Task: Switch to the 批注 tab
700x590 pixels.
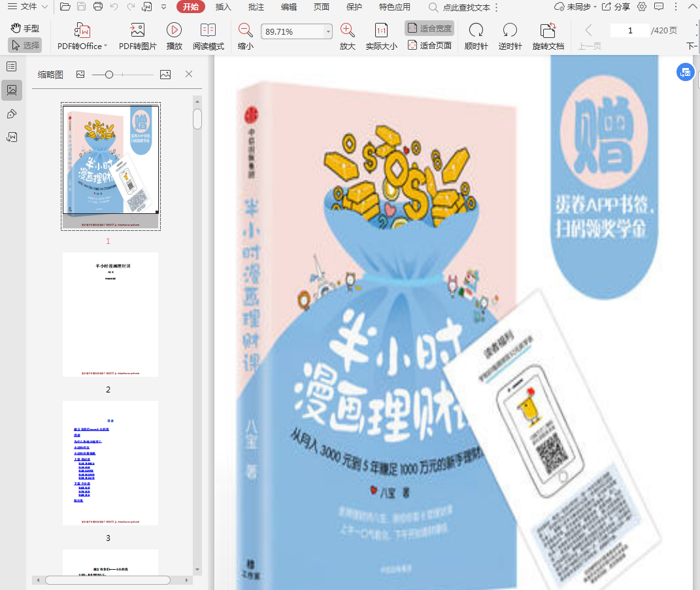Action: (256, 7)
